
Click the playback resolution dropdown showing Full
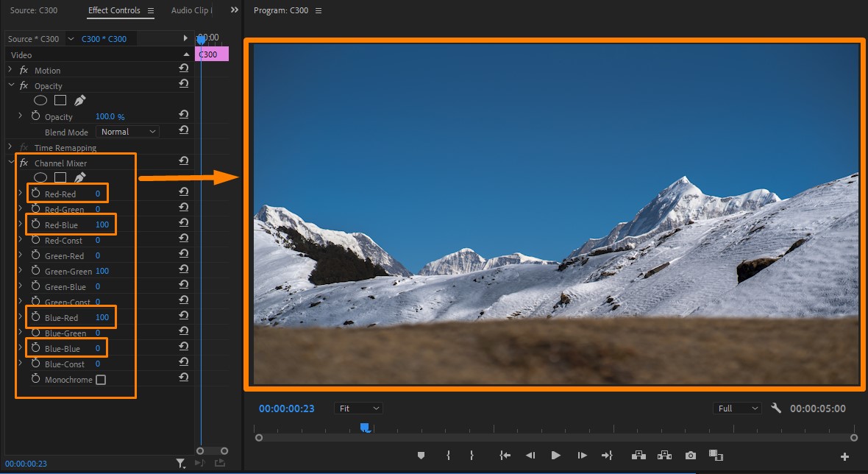pos(736,408)
